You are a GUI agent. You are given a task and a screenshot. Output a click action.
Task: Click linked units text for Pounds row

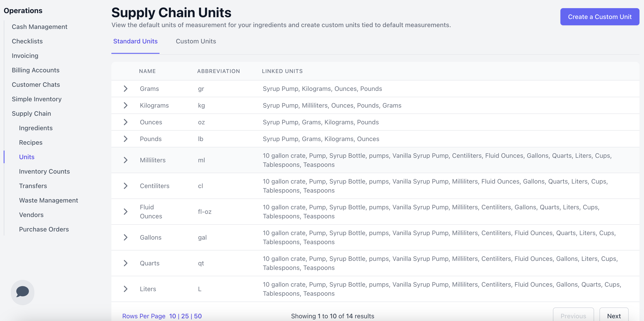(x=321, y=139)
